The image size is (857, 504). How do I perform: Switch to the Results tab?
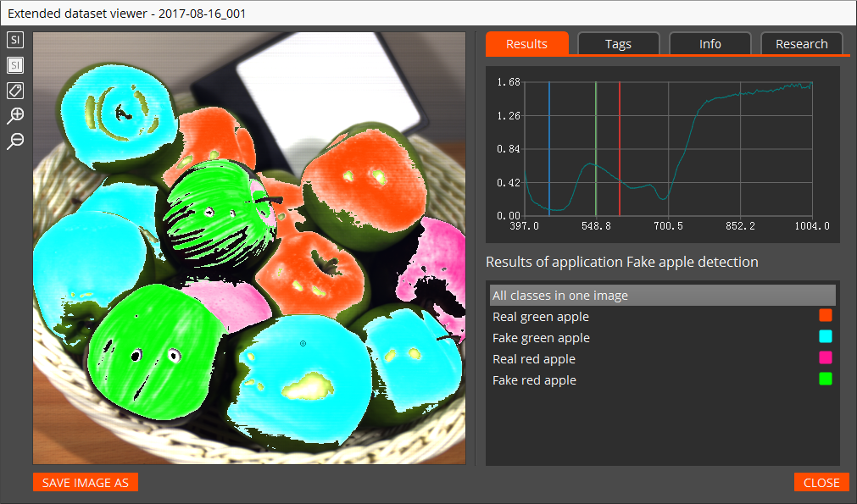pyautogui.click(x=526, y=44)
